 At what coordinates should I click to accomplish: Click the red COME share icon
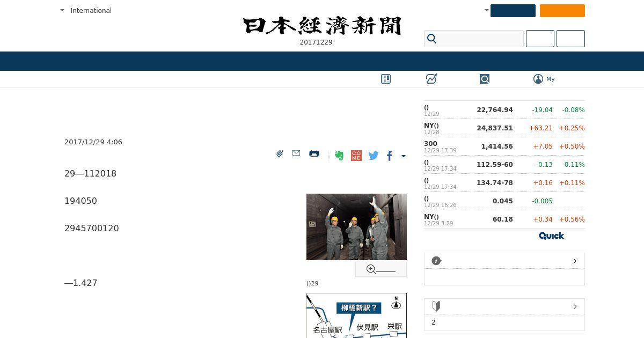point(356,156)
